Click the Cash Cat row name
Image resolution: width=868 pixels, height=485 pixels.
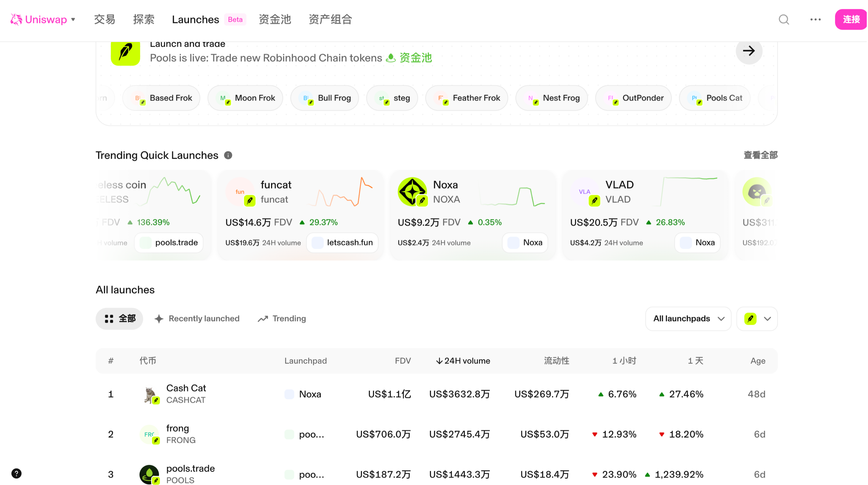point(186,388)
